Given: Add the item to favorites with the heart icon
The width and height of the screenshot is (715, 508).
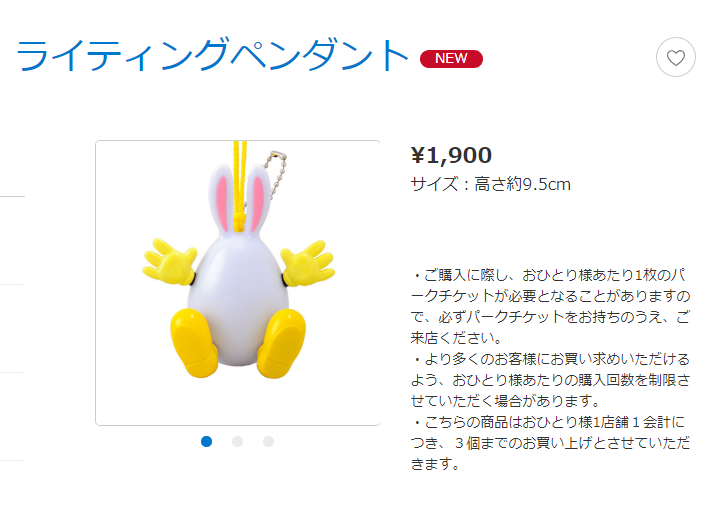Looking at the screenshot, I should 675,57.
